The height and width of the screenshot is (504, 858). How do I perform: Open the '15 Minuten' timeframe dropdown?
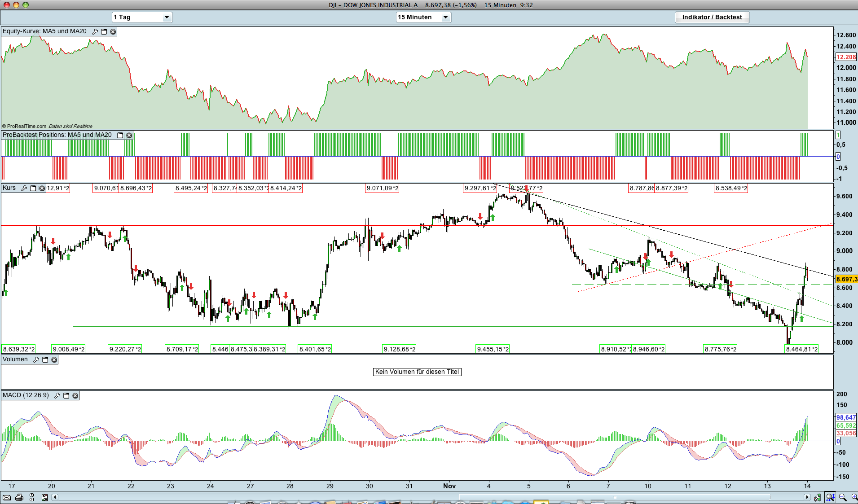(x=423, y=17)
